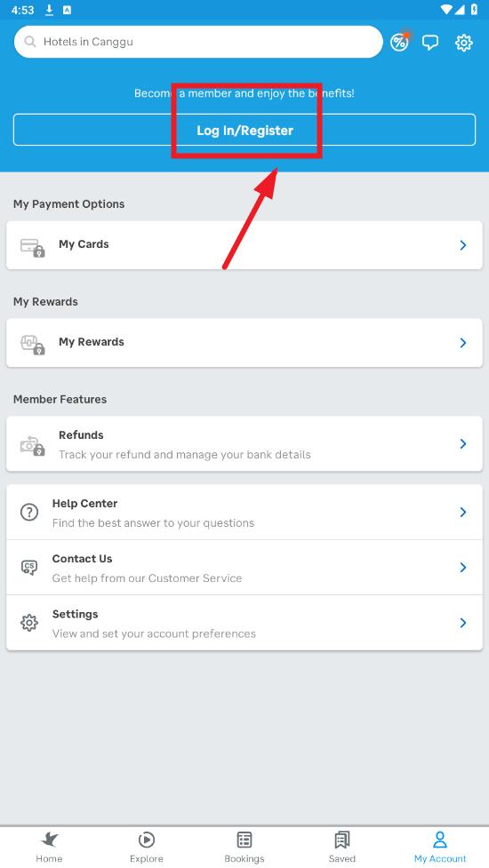Viewport: 489px width, 868px height.
Task: Tap the Log In/Register button
Action: (x=244, y=130)
